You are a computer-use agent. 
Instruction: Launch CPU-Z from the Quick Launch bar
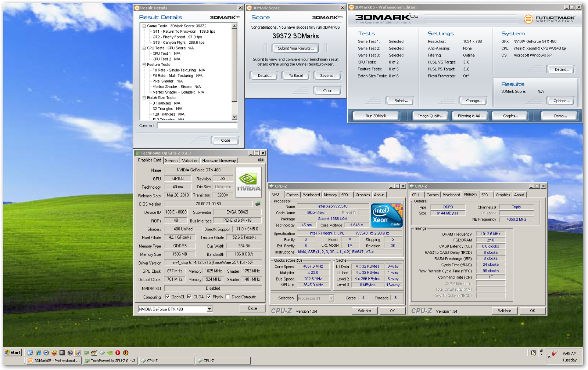[102, 353]
